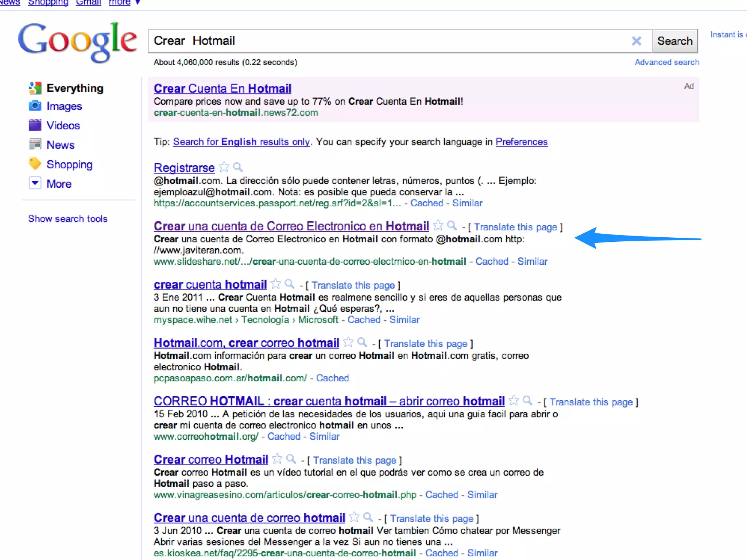Expand Show search tools
This screenshot has width=747, height=560.
coord(68,219)
